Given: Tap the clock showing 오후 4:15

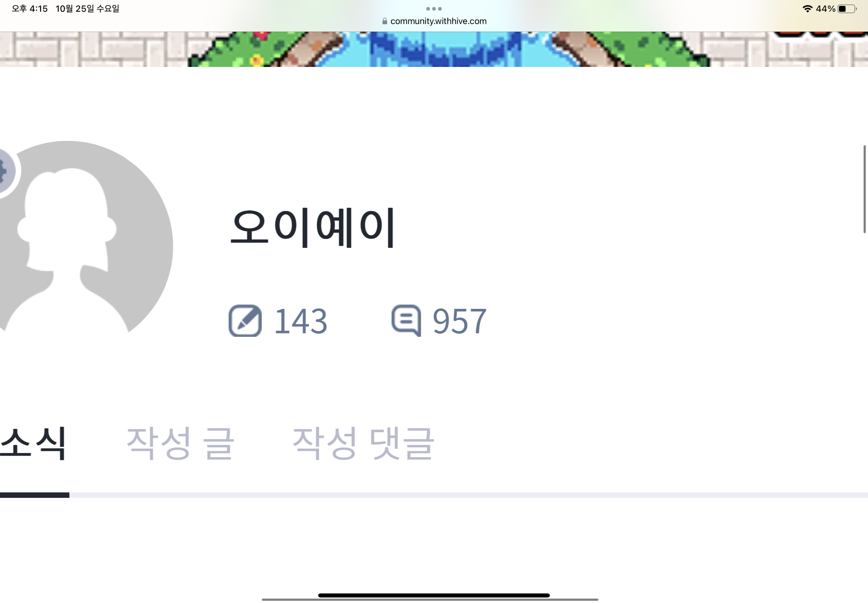Looking at the screenshot, I should [x=29, y=9].
